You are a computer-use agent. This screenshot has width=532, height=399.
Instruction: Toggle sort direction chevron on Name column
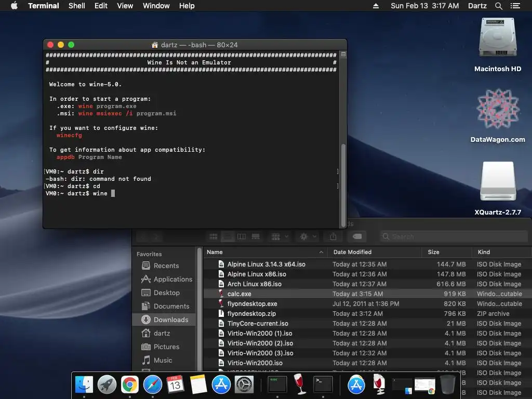pyautogui.click(x=321, y=252)
